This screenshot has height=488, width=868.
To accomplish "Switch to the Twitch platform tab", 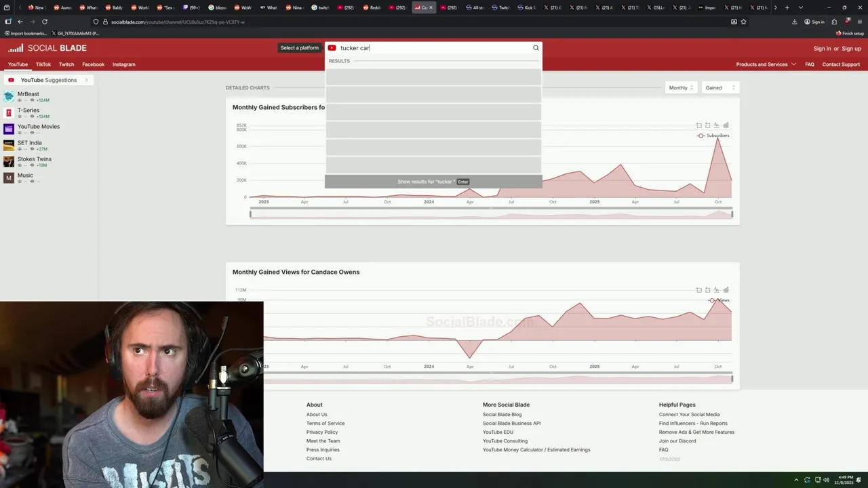I will 66,64.
